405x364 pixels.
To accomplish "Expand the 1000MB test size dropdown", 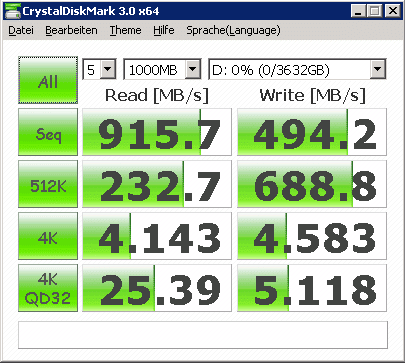I will click(x=162, y=69).
